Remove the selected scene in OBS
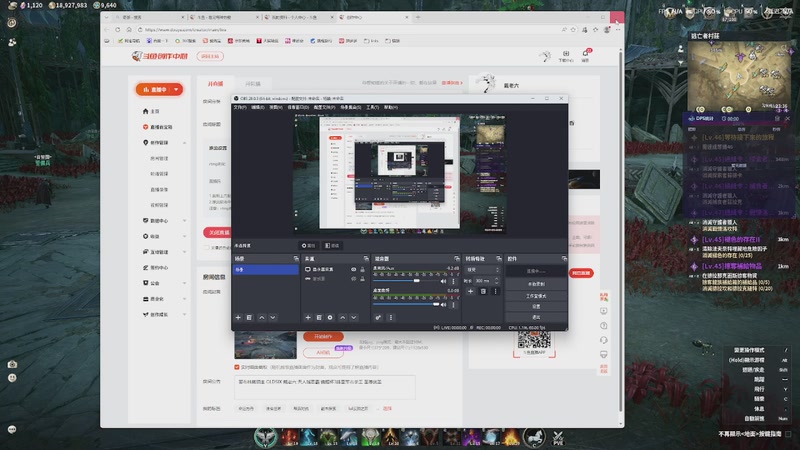This screenshot has height=450, width=800. coord(249,317)
